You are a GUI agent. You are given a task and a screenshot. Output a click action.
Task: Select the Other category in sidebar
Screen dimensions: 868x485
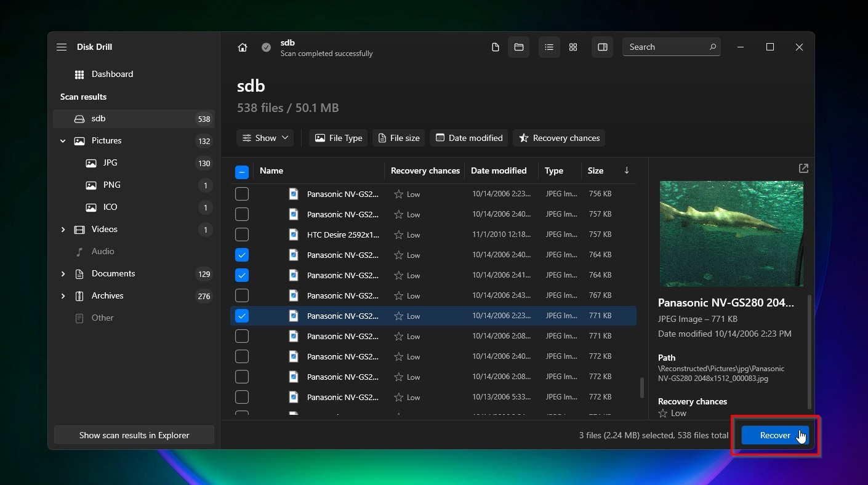click(134, 318)
